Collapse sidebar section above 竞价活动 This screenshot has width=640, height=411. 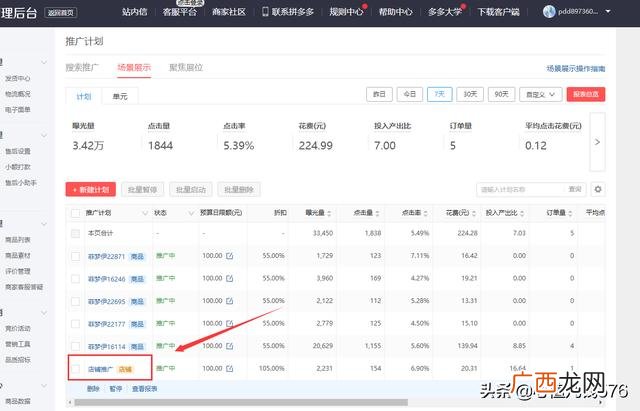(44, 313)
